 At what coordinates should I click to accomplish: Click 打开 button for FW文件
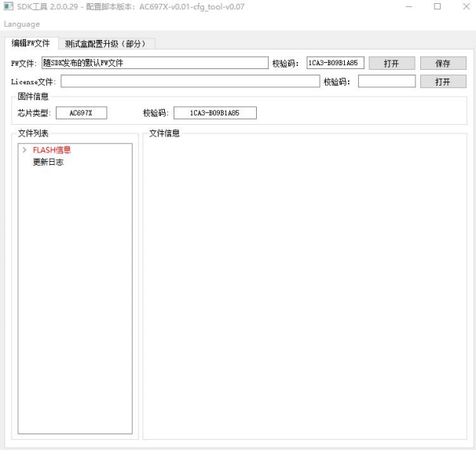tap(392, 63)
